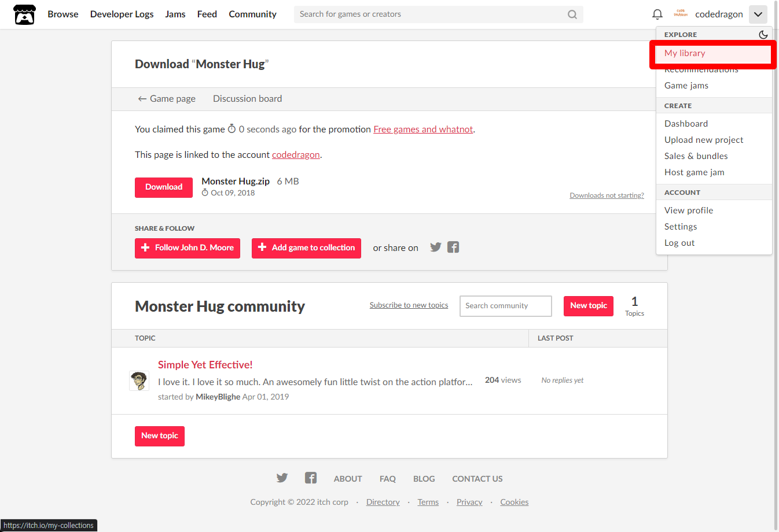Viewport: 779px width, 532px height.
Task: Open Free games and whatnot promotion link
Action: tap(423, 130)
